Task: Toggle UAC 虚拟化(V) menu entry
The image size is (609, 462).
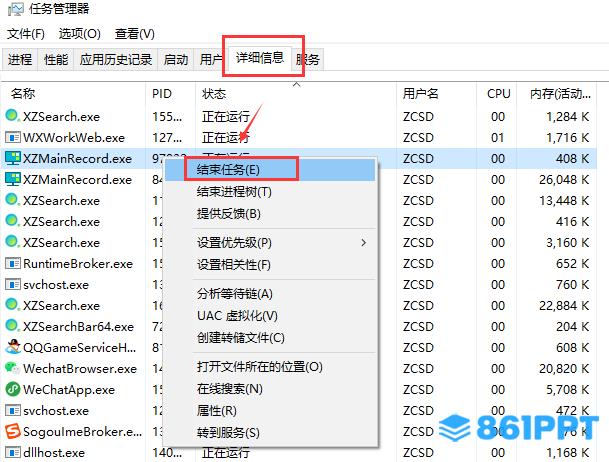Action: point(271,316)
